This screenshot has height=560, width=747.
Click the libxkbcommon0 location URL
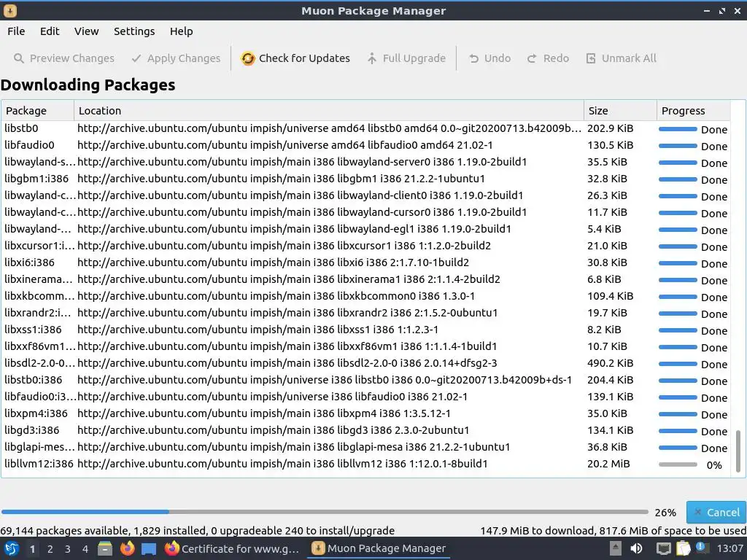(276, 296)
